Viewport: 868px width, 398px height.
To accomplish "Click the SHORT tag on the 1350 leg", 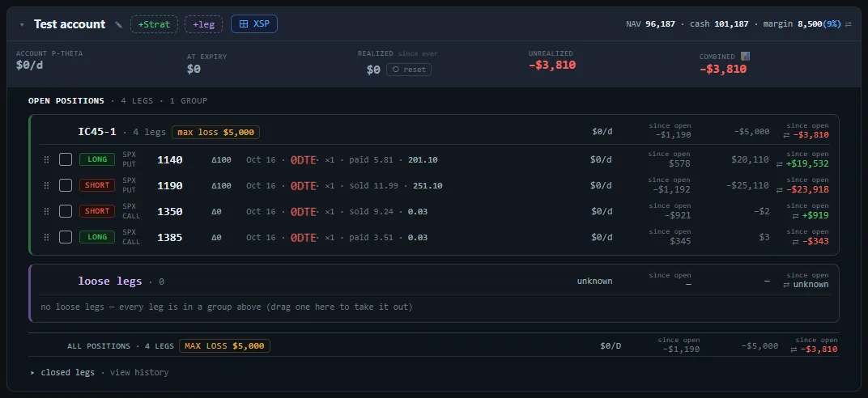I will point(97,211).
